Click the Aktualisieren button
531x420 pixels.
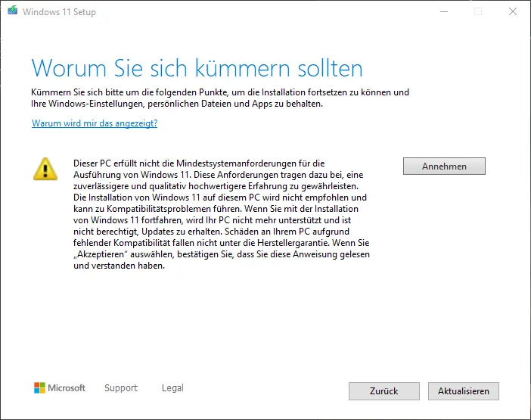463,391
